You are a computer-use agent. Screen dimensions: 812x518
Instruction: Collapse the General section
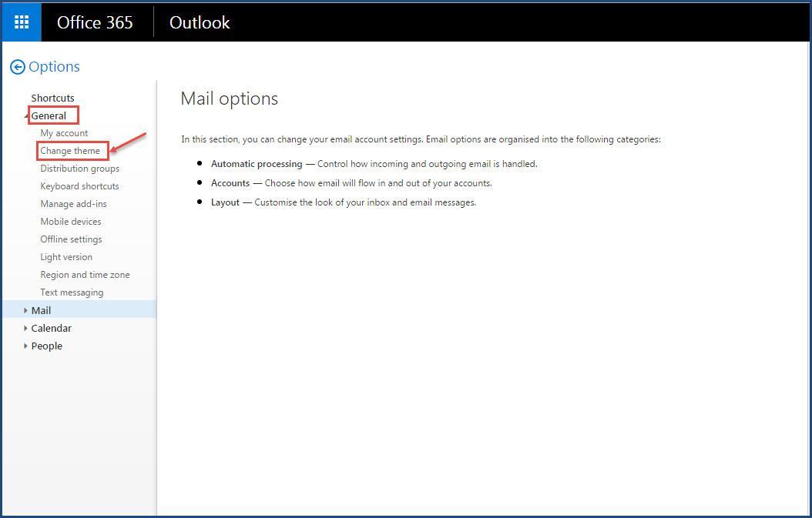[x=50, y=114]
